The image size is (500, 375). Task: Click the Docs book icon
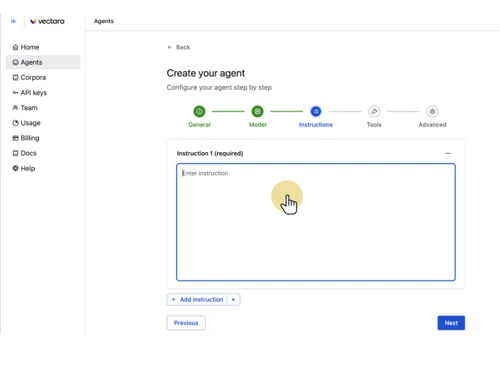(15, 153)
